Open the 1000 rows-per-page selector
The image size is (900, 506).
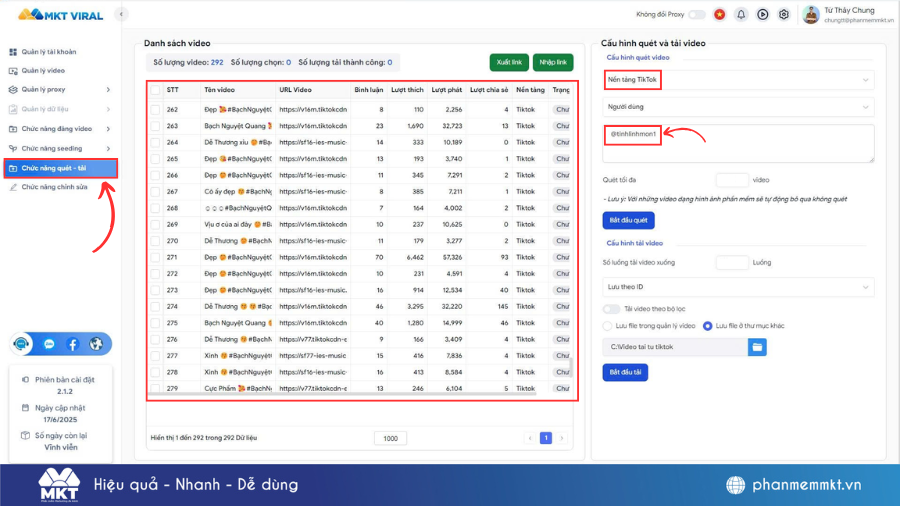tap(390, 438)
